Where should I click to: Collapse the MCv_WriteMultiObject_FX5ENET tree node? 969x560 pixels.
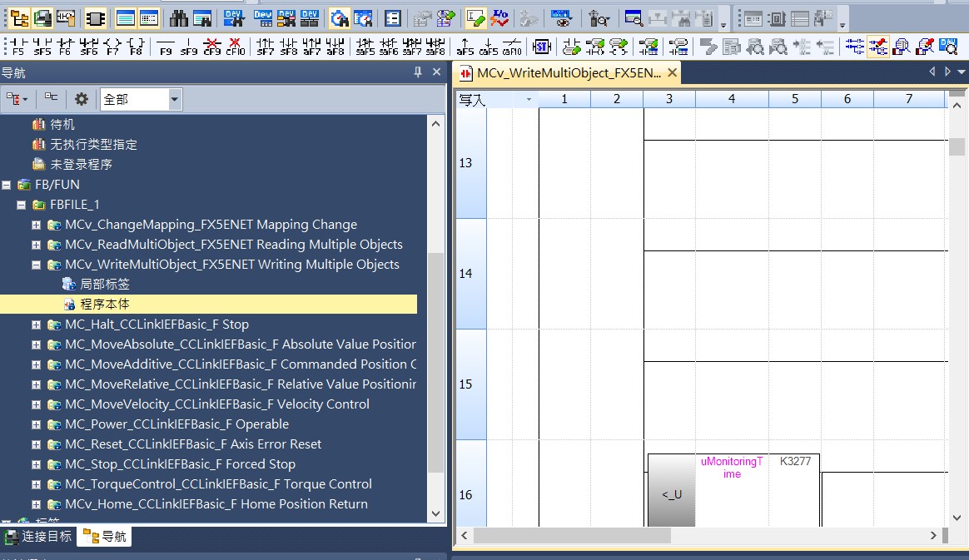pos(36,265)
